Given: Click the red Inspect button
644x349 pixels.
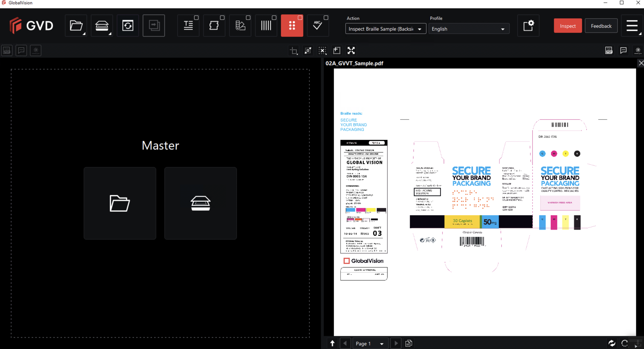Looking at the screenshot, I should (x=567, y=26).
